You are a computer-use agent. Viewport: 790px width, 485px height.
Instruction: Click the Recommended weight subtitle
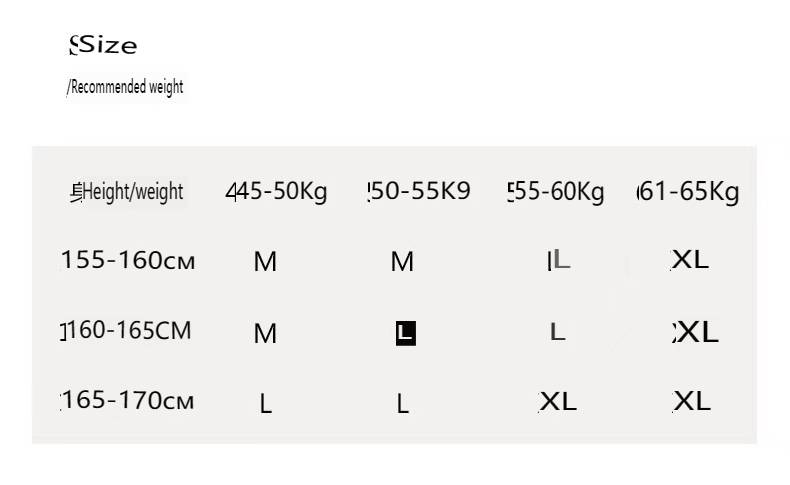coord(125,87)
